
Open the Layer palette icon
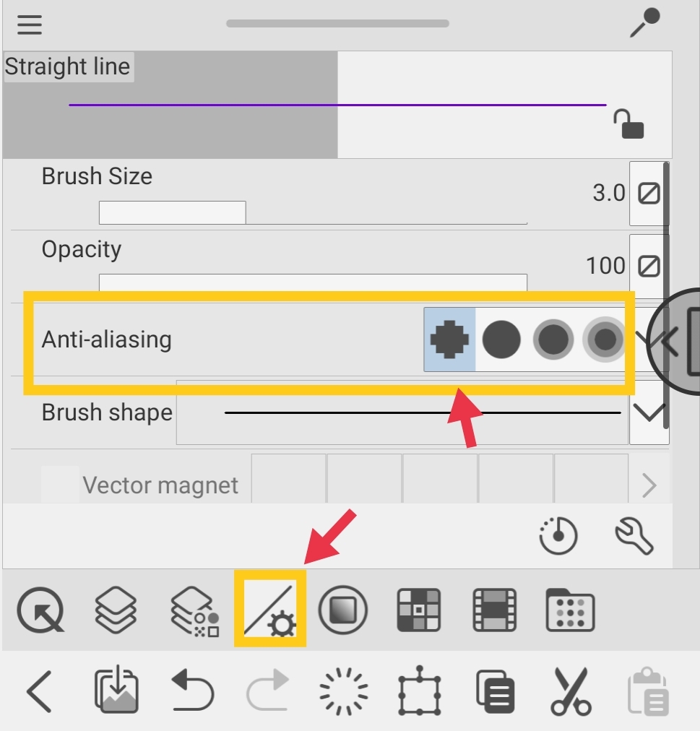coord(116,610)
